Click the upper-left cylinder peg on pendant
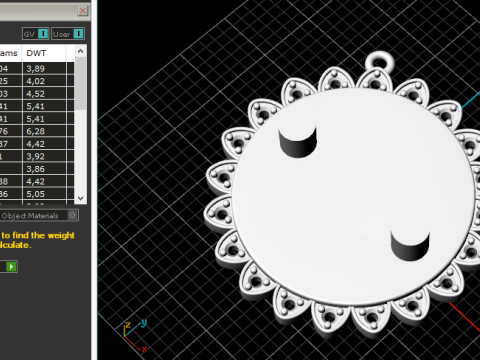 pyautogui.click(x=298, y=142)
